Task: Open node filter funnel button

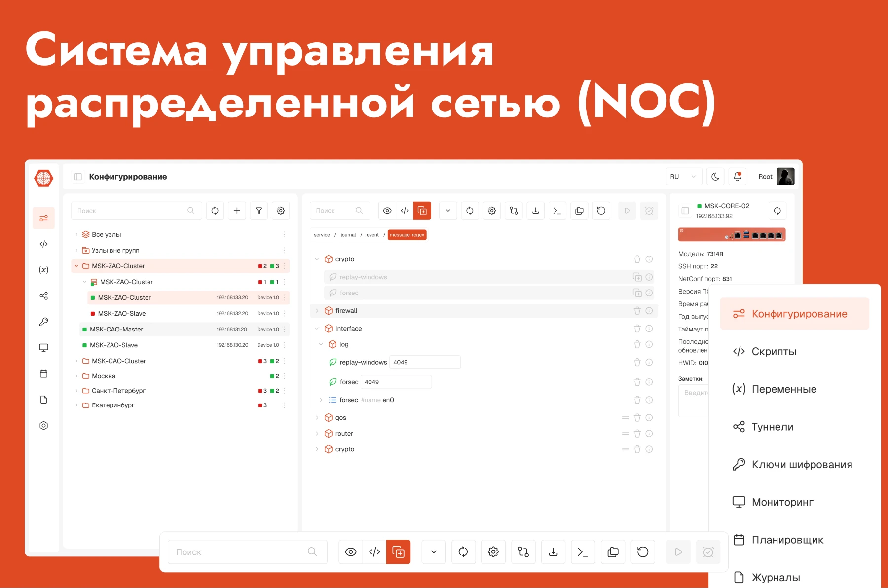Action: [259, 211]
